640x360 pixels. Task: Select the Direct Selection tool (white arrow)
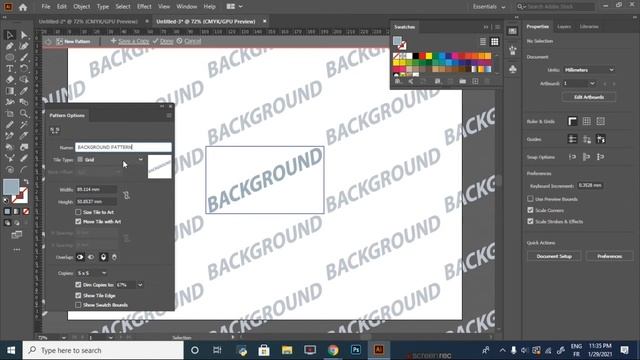click(24, 35)
